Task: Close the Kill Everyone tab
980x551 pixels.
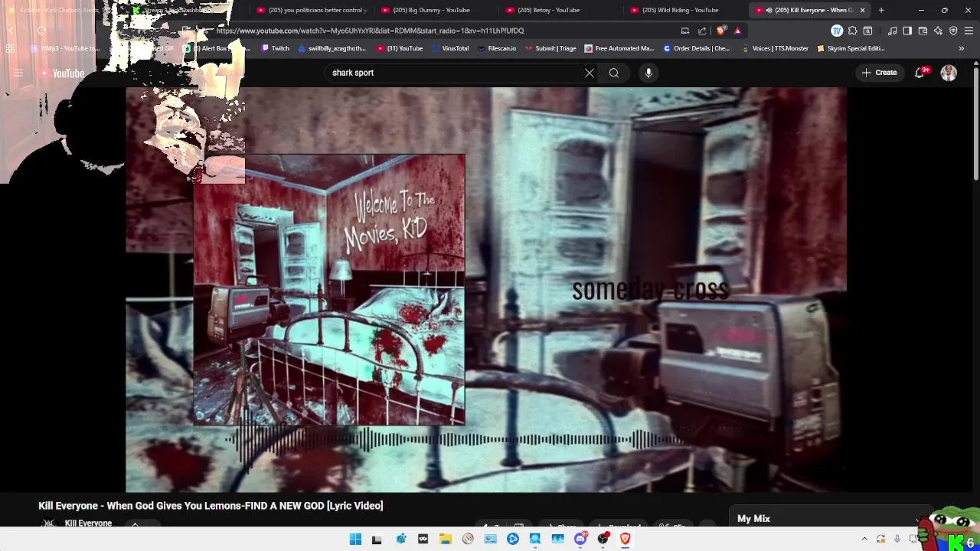Action: 863,10
